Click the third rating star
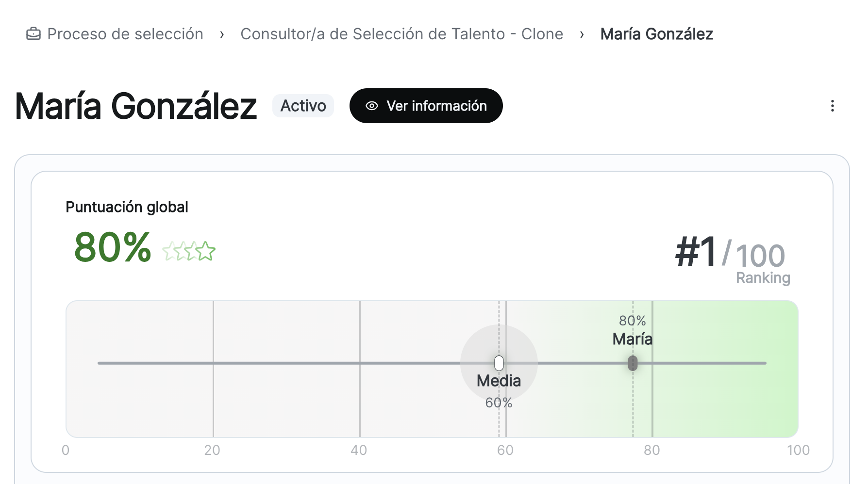Screen dimensions: 868x484 pos(206,251)
